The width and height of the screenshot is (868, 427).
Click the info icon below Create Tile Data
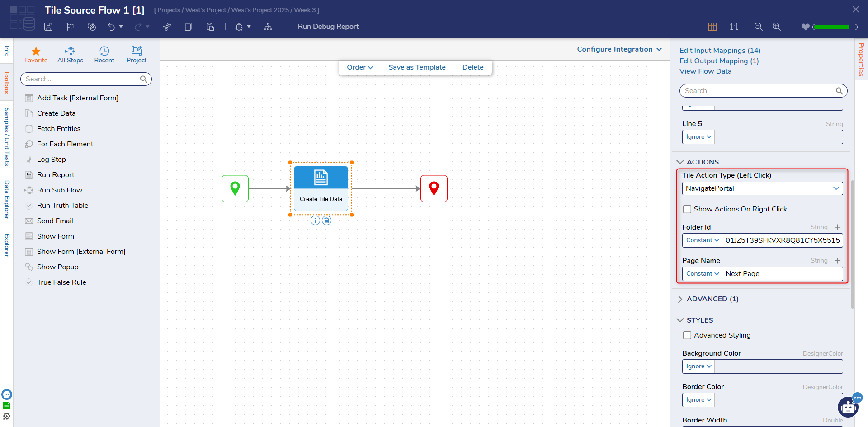coord(315,221)
